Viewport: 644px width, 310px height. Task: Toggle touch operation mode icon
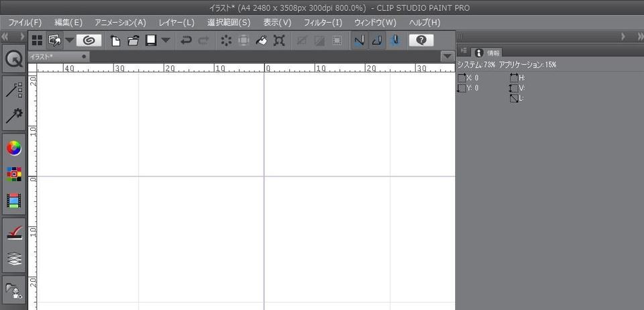coord(54,40)
